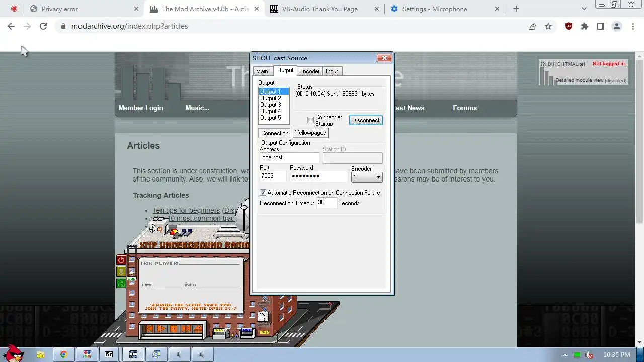
Task: Click play button on XMP radio player
Action: 161,329
